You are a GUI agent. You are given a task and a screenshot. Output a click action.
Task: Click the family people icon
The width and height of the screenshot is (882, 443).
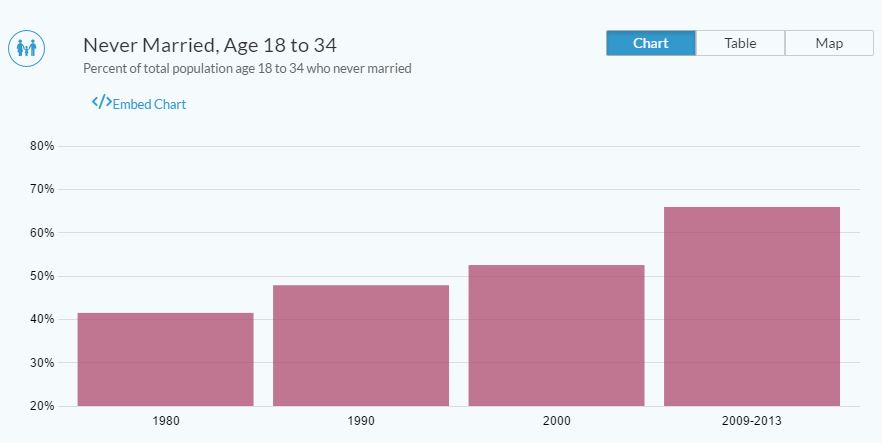(26, 48)
